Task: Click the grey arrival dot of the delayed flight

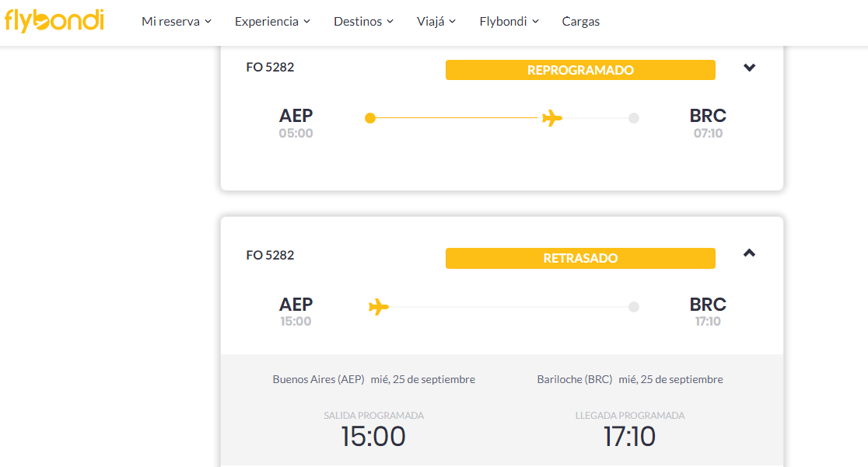Action: (x=634, y=307)
